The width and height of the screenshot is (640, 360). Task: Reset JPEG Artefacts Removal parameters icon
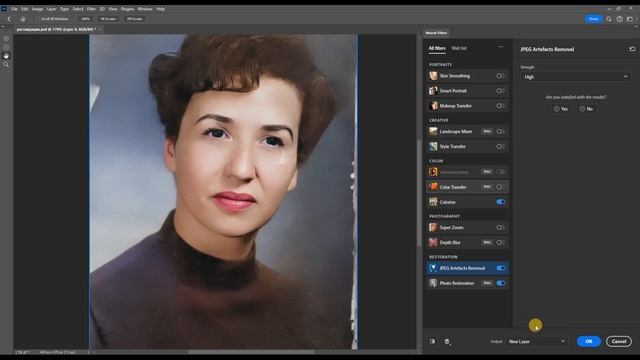(x=632, y=49)
